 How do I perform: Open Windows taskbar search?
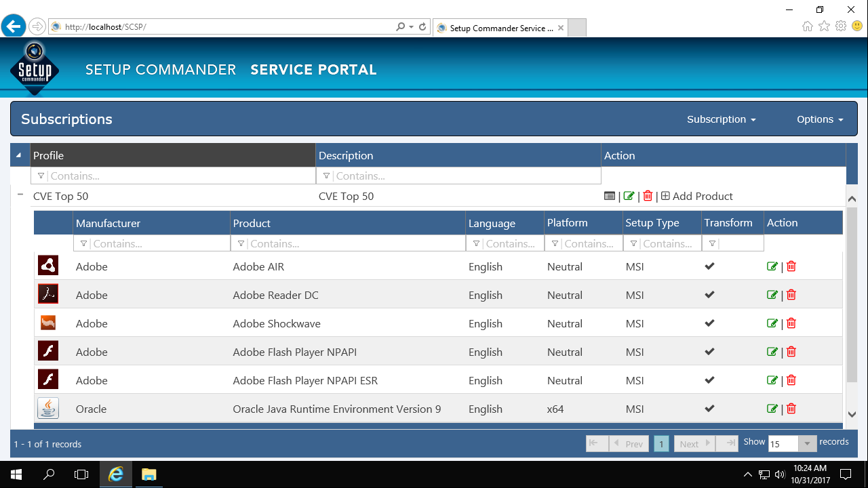tap(49, 474)
